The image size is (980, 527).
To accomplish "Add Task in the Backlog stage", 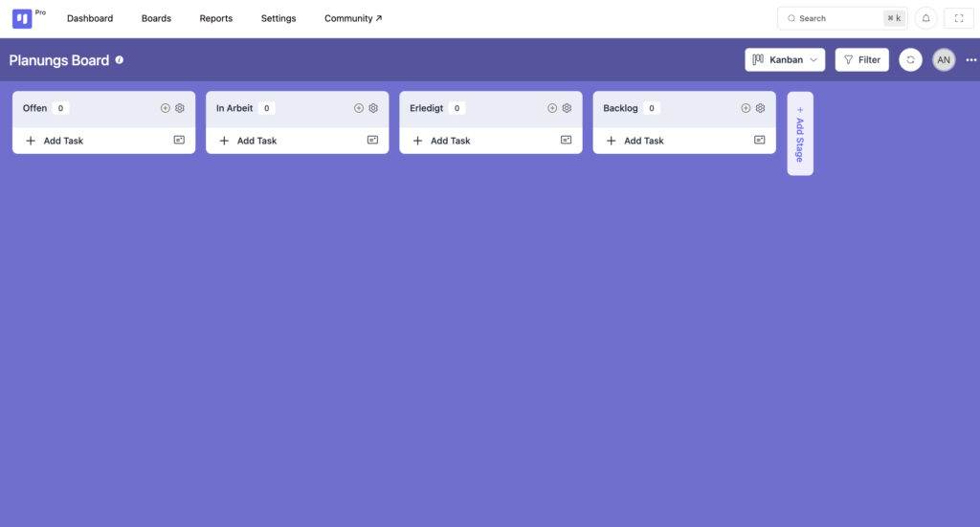I will pyautogui.click(x=635, y=141).
